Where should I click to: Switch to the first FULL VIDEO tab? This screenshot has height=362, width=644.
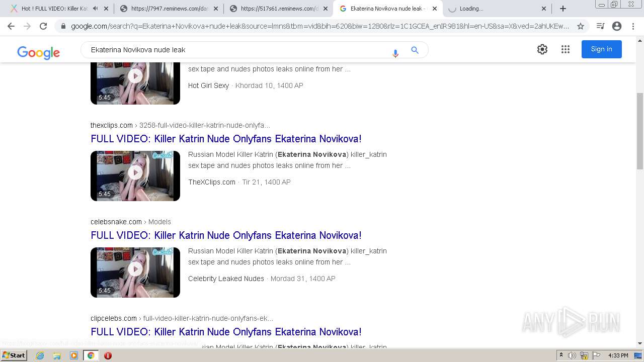pos(59,9)
